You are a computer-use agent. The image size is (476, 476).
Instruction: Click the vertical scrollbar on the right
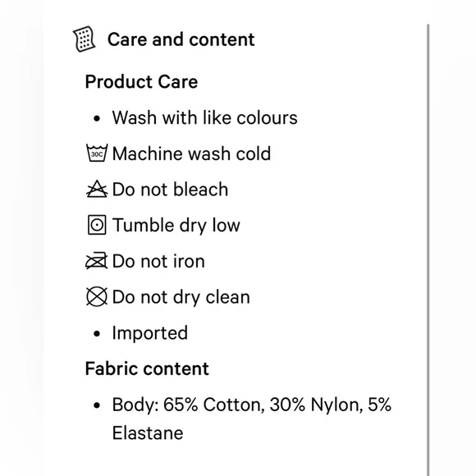pyautogui.click(x=428, y=249)
